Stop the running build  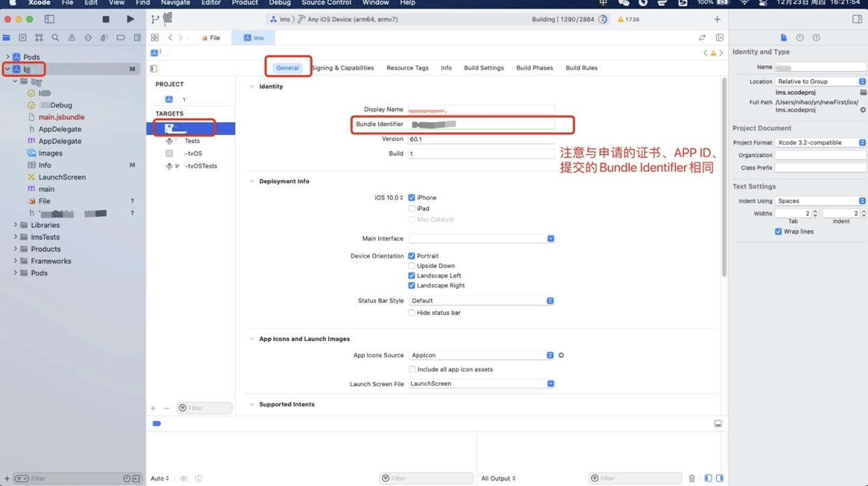point(105,19)
